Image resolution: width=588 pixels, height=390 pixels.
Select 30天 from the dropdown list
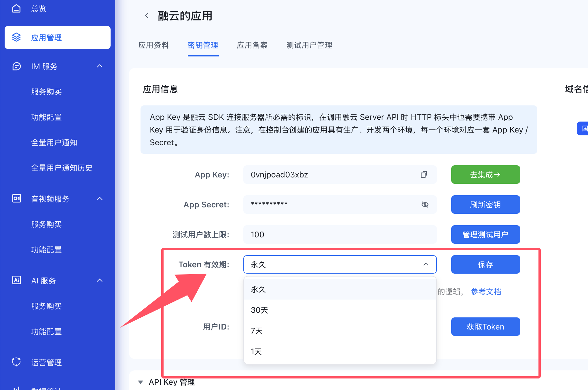coord(259,310)
